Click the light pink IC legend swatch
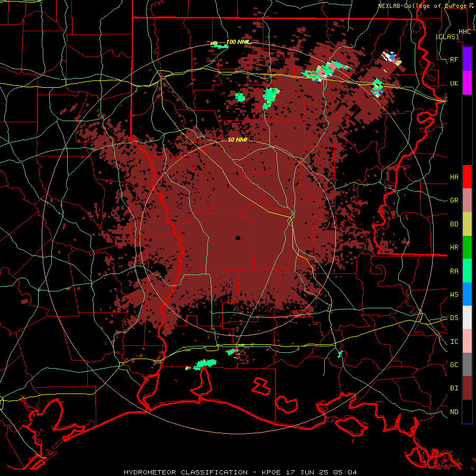476x476 pixels. (467, 341)
